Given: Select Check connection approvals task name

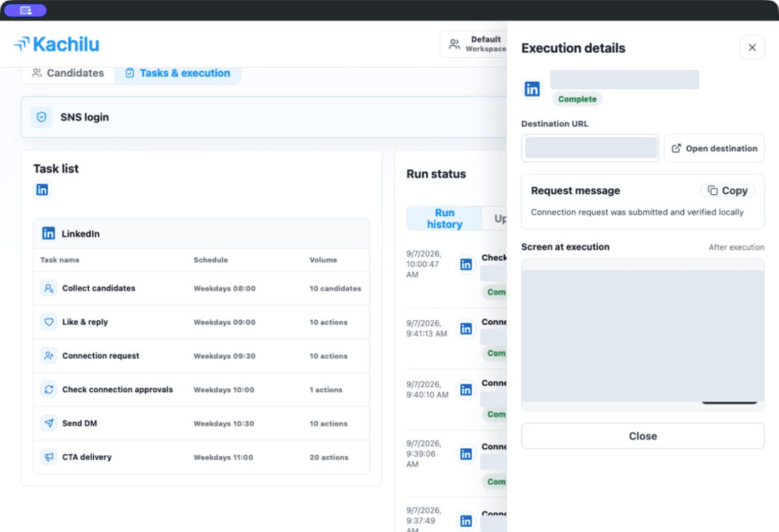Looking at the screenshot, I should click(117, 389).
